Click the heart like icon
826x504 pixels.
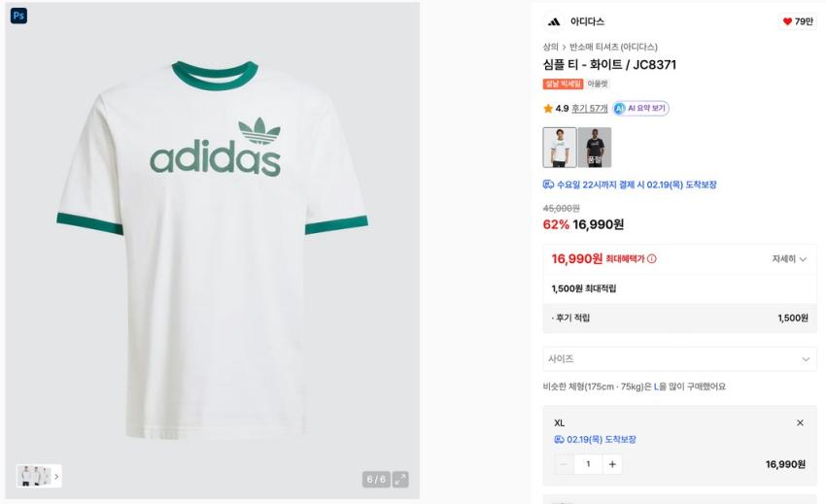coord(787,21)
